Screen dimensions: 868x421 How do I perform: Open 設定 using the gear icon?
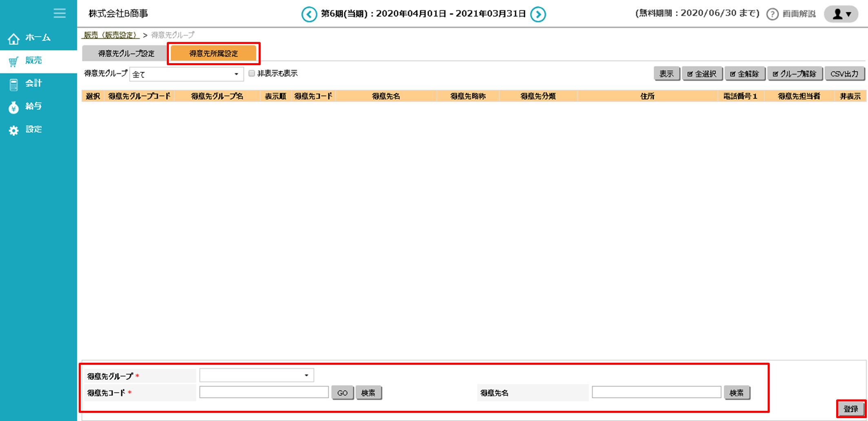tap(13, 129)
